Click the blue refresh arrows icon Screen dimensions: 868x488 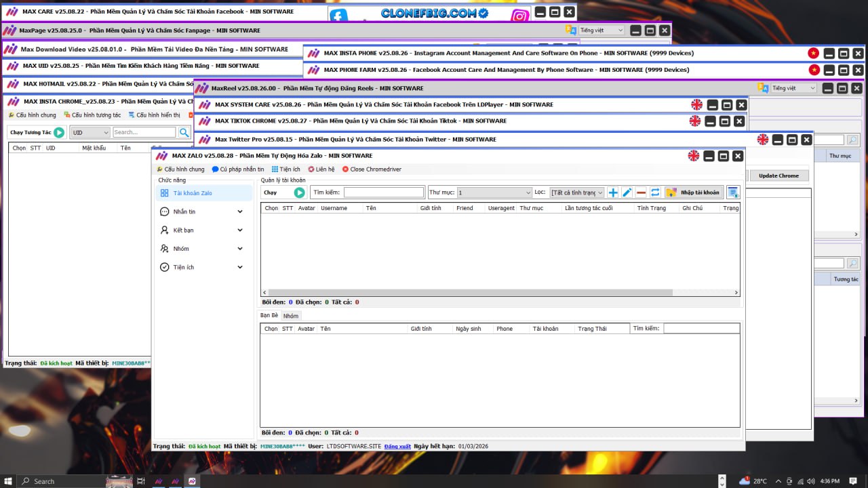(655, 192)
